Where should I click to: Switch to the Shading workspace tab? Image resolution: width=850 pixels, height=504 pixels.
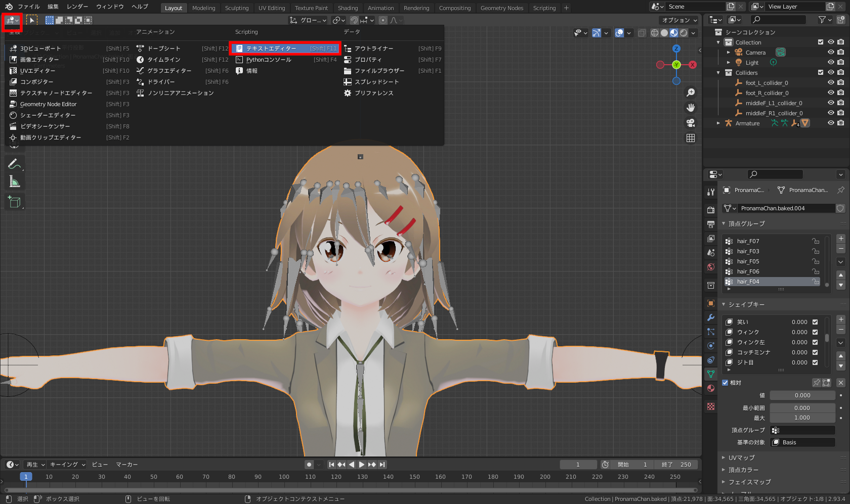pyautogui.click(x=348, y=8)
